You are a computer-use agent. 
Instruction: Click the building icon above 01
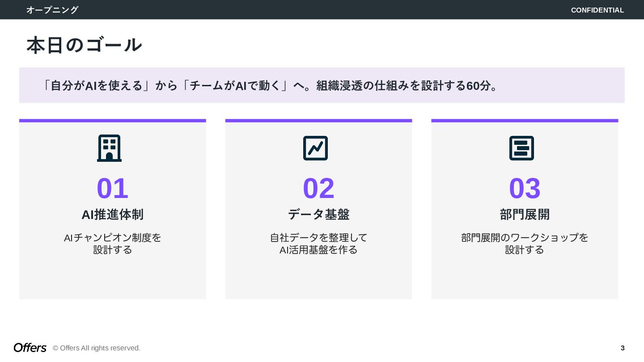(109, 148)
